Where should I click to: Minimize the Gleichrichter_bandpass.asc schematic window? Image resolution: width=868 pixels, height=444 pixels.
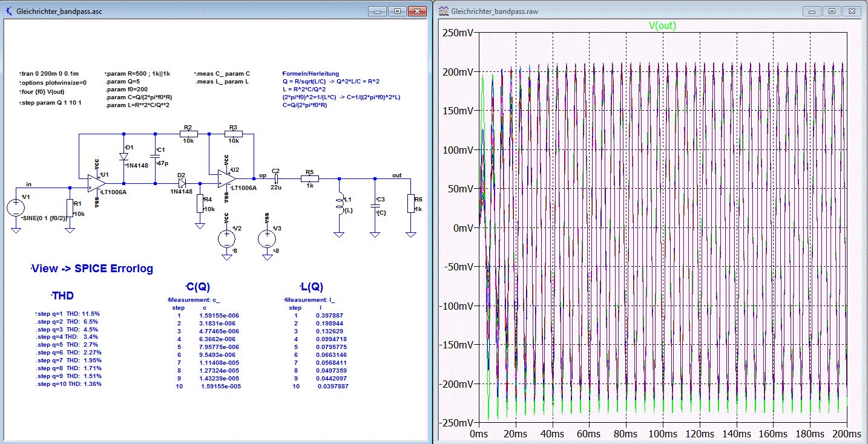(x=378, y=11)
